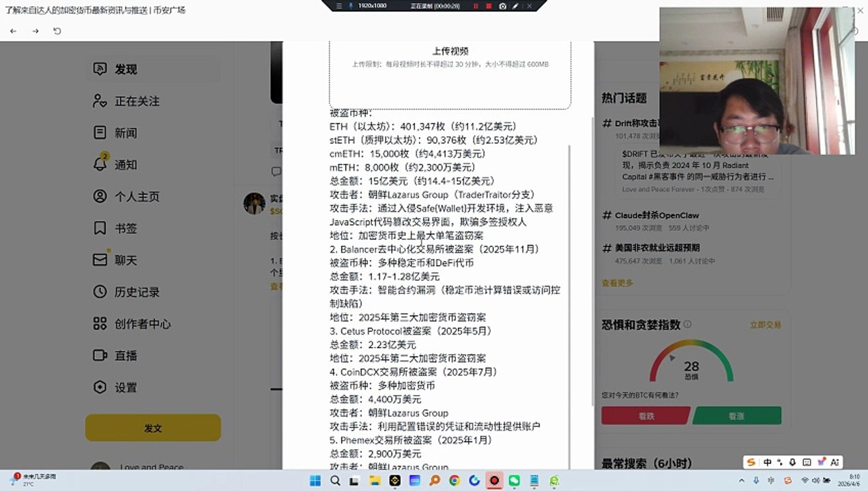Open the Windows Start menu
The width and height of the screenshot is (868, 491).
click(x=315, y=481)
